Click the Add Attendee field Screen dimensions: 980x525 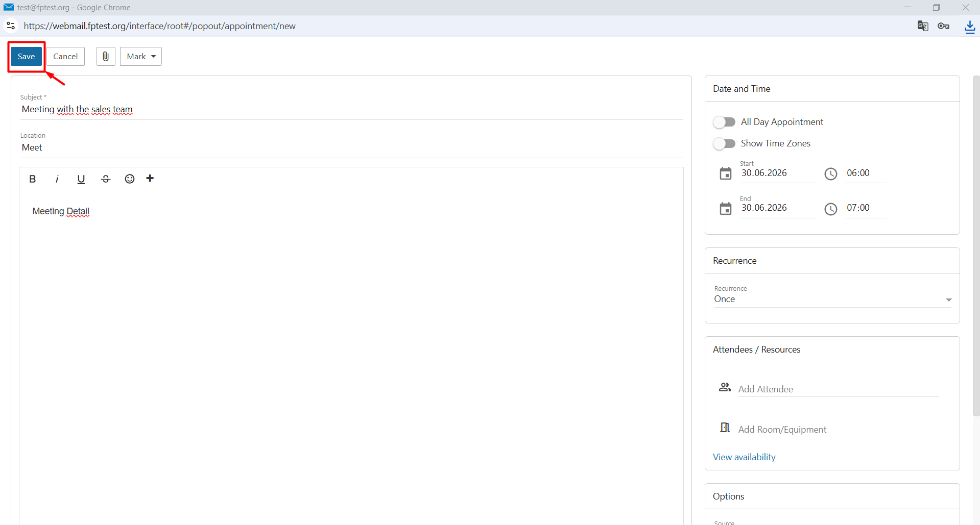click(x=838, y=389)
